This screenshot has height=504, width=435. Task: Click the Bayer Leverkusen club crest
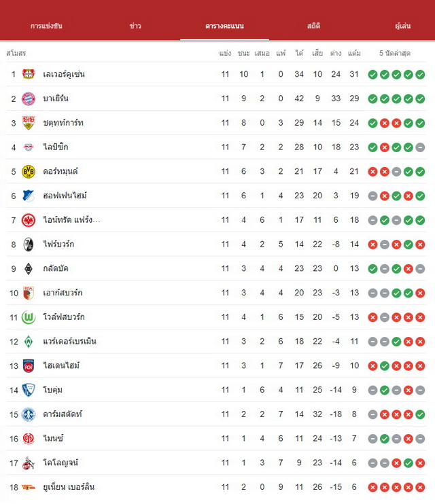point(29,74)
